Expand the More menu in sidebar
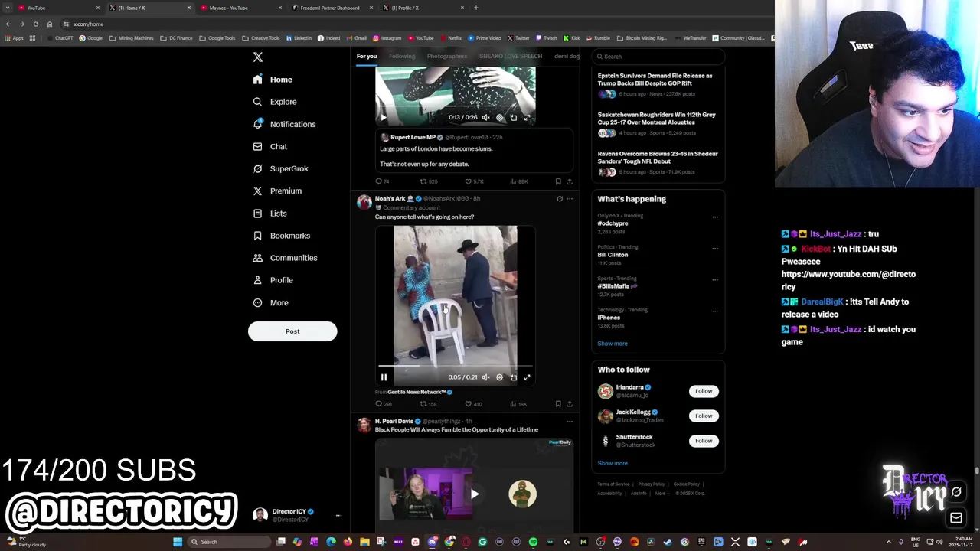The image size is (980, 551). point(270,302)
